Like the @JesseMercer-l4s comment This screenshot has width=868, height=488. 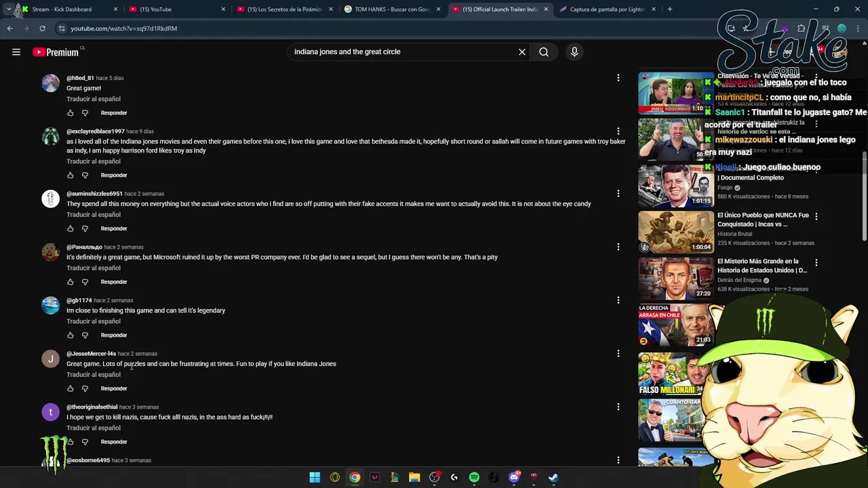pos(70,388)
